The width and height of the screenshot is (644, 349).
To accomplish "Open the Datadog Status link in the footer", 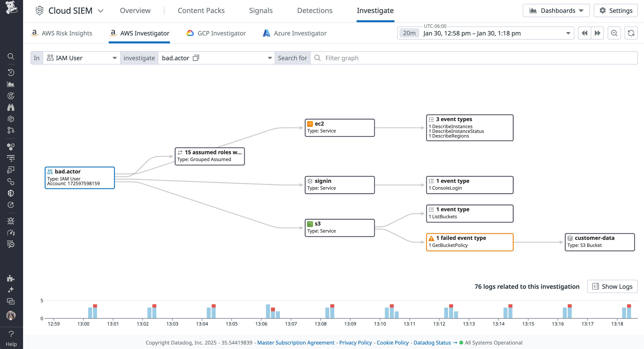I will 432,343.
